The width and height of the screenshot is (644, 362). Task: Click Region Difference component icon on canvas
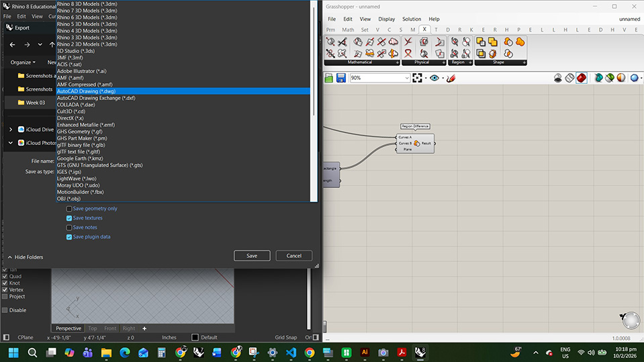[416, 144]
